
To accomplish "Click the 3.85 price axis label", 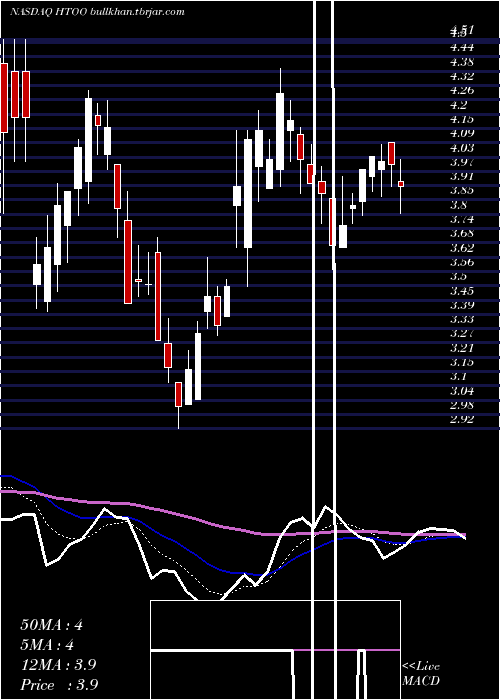I will 462,191.
